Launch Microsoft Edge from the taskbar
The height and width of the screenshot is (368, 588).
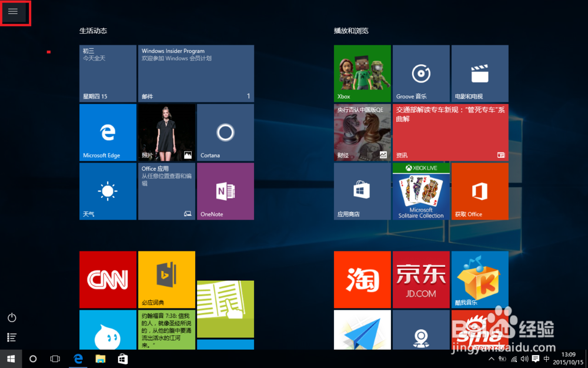tap(78, 359)
